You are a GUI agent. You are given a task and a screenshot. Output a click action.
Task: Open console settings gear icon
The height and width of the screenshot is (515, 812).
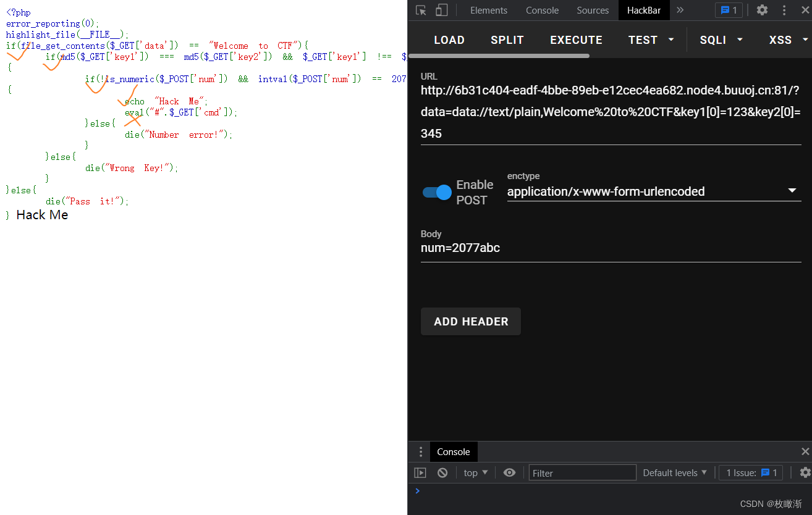(x=805, y=473)
